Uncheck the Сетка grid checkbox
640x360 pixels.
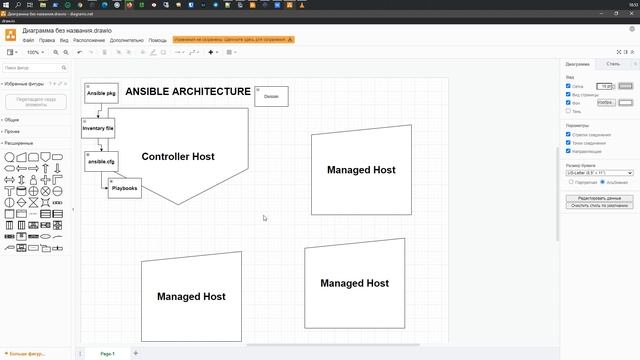(x=568, y=86)
